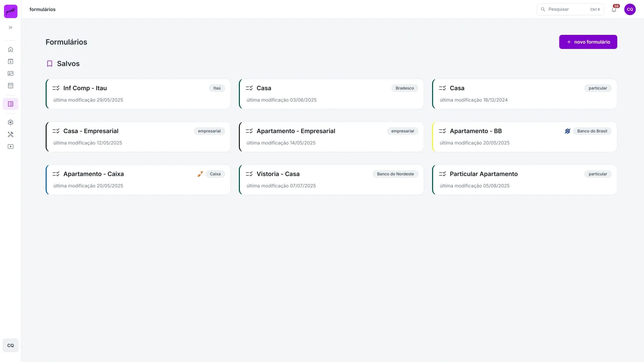Open the Inf Comp - Itau form card
The height and width of the screenshot is (362, 644).
[x=138, y=94]
